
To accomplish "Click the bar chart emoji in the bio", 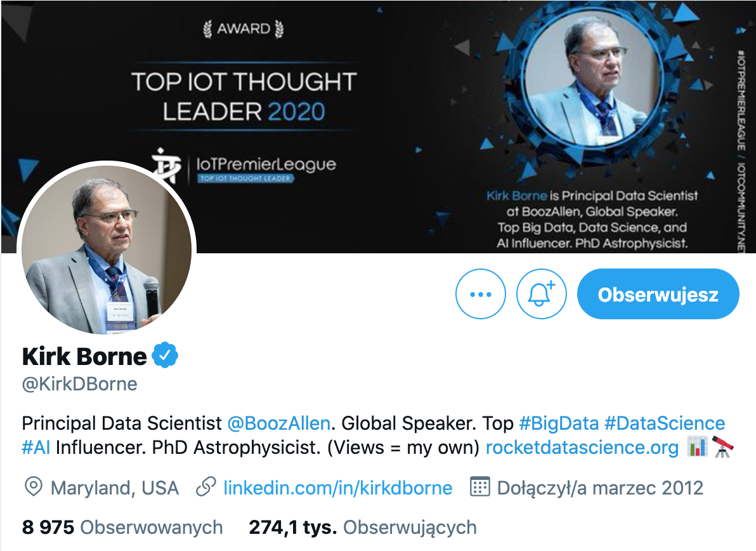I will click(x=698, y=448).
